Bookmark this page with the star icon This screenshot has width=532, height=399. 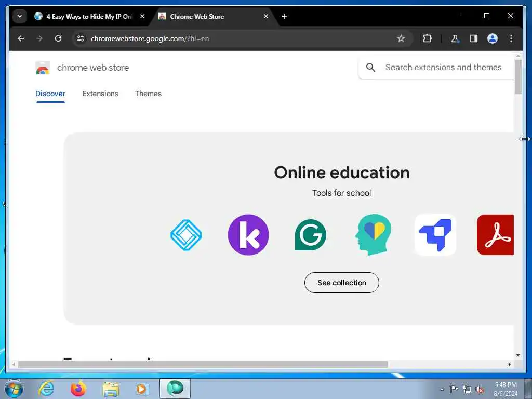[x=401, y=38]
